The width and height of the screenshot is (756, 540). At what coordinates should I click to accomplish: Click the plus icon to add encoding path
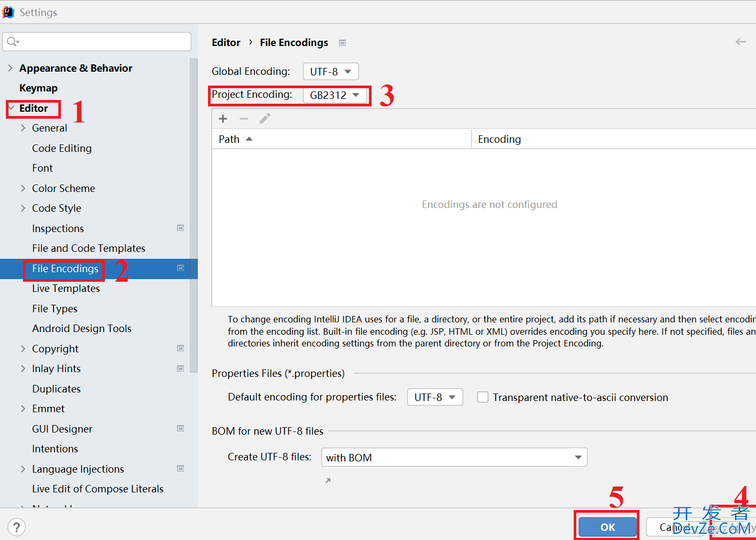tap(223, 119)
